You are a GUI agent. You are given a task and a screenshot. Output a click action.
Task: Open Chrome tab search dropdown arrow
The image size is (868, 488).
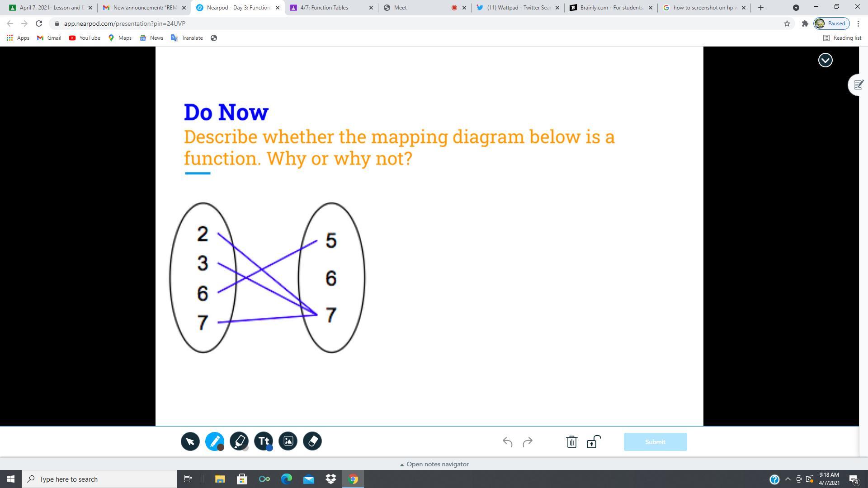(x=796, y=8)
